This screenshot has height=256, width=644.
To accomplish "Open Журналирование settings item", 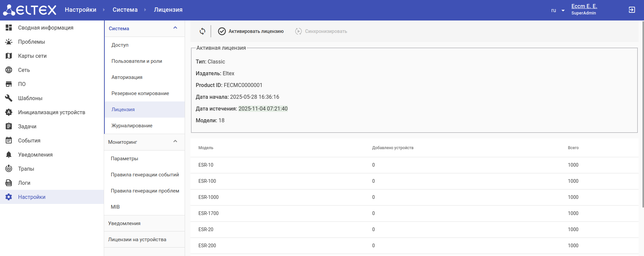I will 132,126.
